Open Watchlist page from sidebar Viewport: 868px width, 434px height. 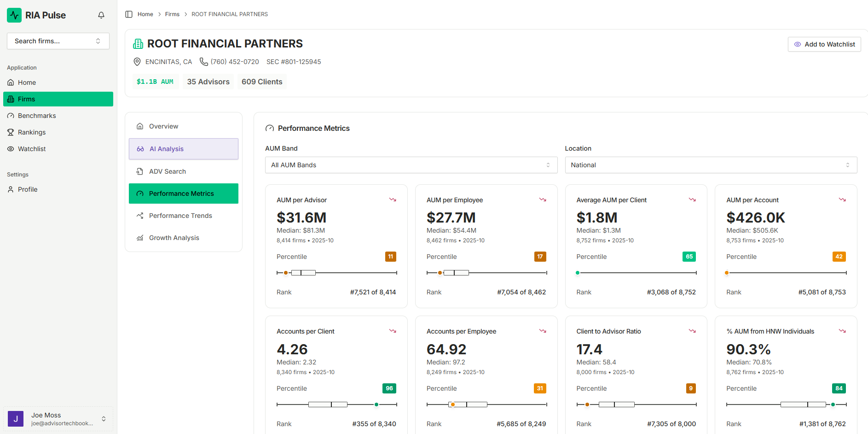pos(58,149)
